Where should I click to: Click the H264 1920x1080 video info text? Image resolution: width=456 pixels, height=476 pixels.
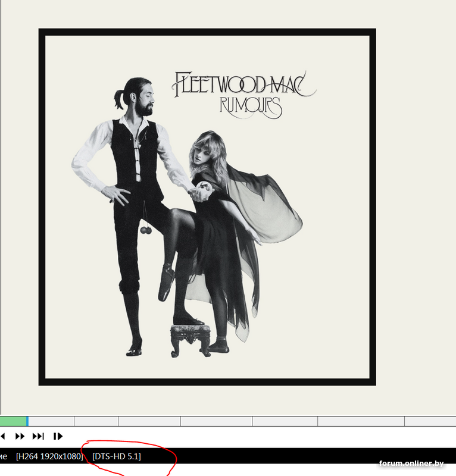tap(49, 456)
